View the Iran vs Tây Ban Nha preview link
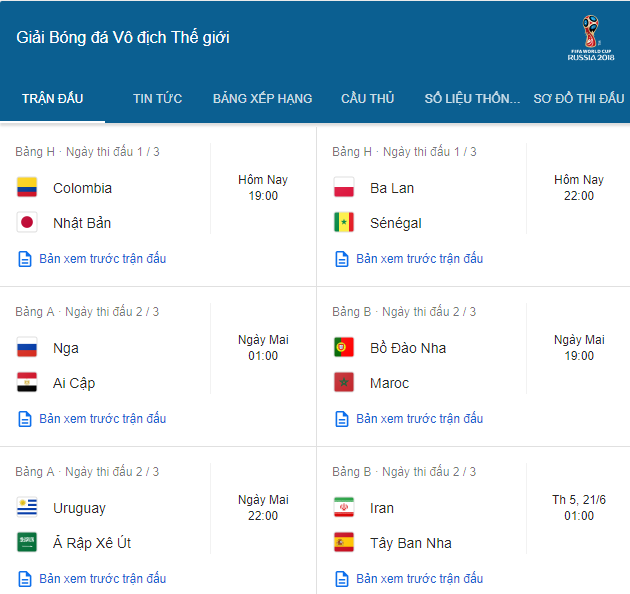The image size is (630, 594). point(419,579)
